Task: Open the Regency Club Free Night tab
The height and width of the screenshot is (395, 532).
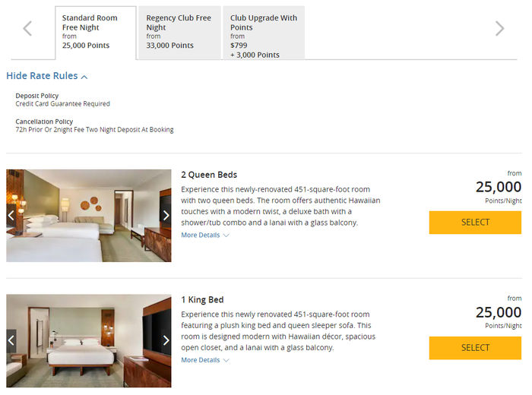Action: (180, 33)
